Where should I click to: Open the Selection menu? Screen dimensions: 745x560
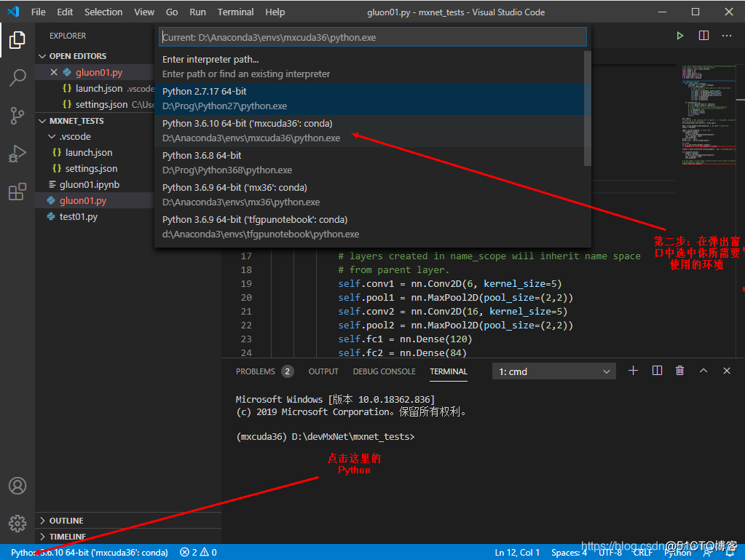point(103,12)
